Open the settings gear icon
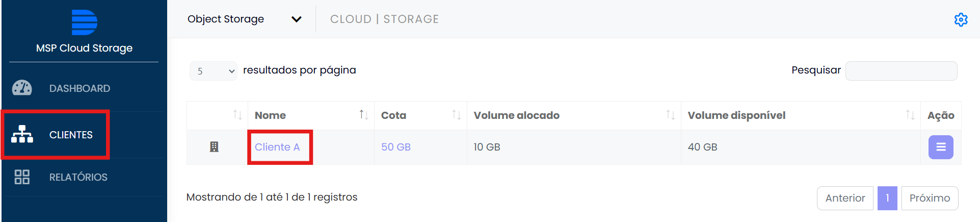The height and width of the screenshot is (222, 980). point(961,19)
